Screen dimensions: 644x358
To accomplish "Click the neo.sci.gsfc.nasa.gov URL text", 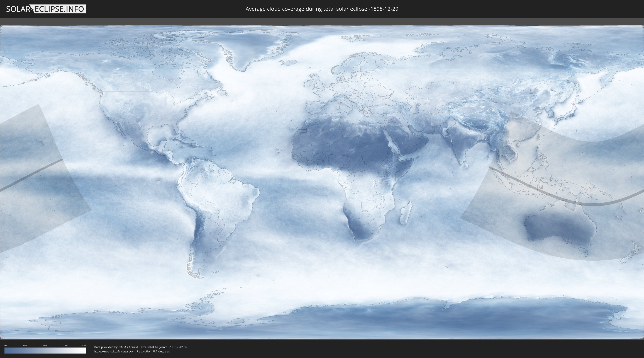I will 113,351.
